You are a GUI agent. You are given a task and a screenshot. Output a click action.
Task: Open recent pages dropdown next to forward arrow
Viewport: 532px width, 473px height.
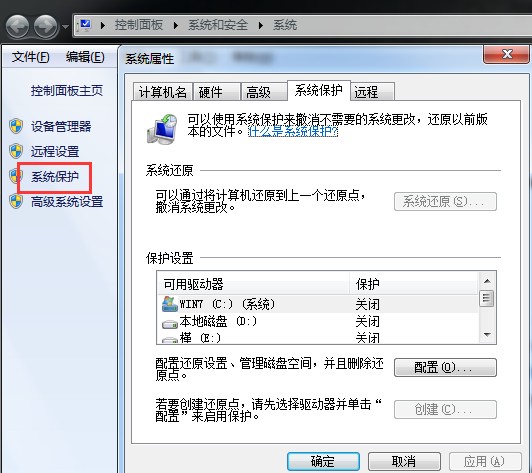[65, 26]
